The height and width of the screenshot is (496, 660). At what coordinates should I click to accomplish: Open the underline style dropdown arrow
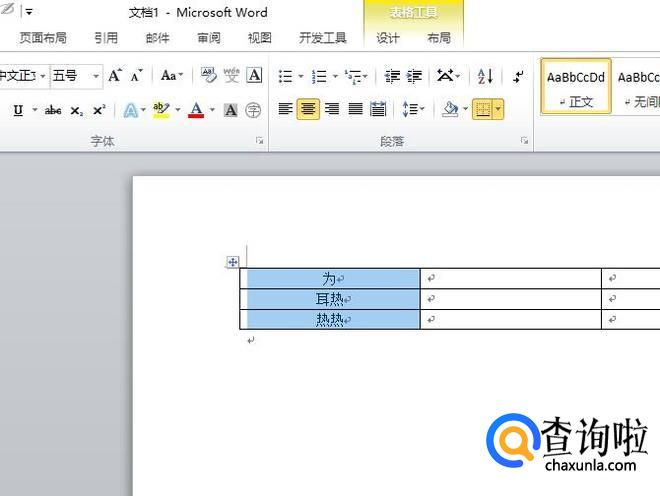coord(35,110)
